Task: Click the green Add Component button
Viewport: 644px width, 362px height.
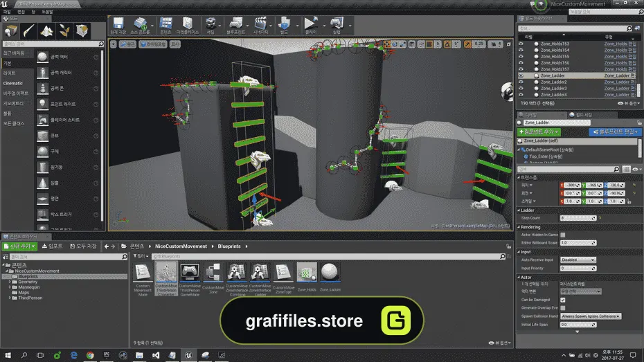Action: click(539, 132)
